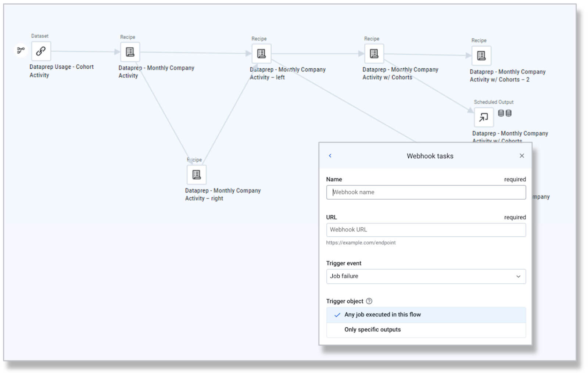Select the Monthly Company Activity – left recipe icon
Screen dimensions: 588x373
click(261, 54)
